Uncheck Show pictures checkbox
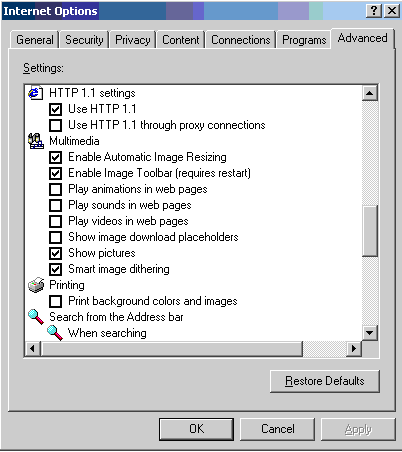Image resolution: width=402 pixels, height=452 pixels. (x=55, y=253)
